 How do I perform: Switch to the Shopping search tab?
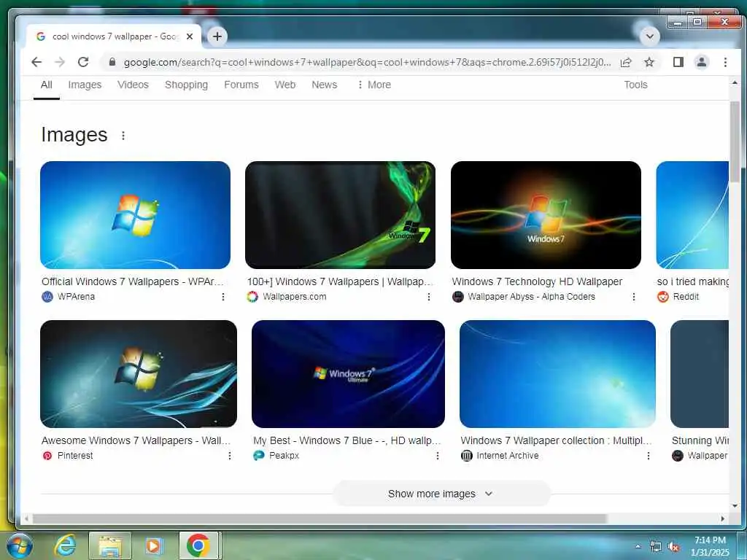[186, 85]
